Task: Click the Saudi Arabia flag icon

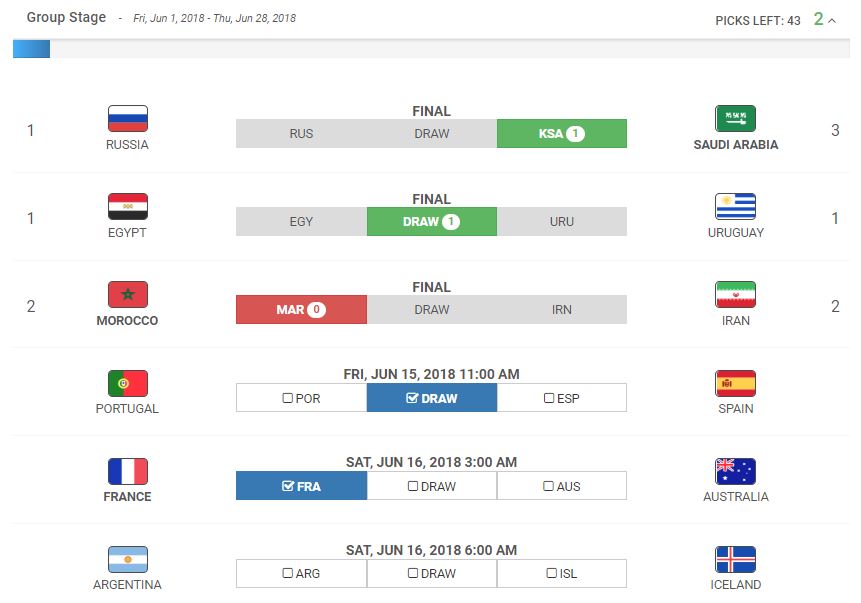Action: [735, 119]
